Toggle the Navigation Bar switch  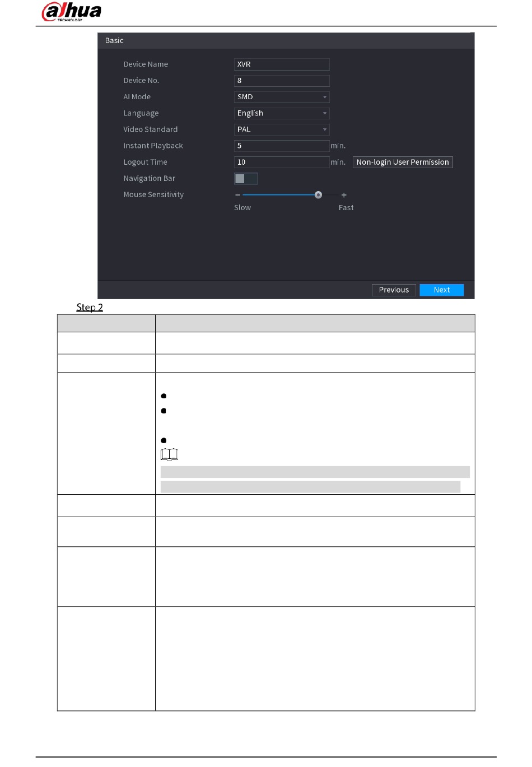tap(246, 179)
